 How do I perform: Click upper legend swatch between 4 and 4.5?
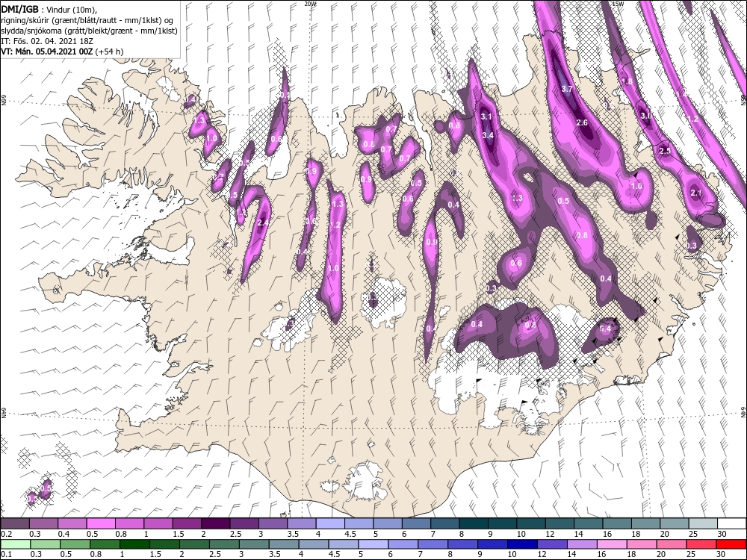330,524
